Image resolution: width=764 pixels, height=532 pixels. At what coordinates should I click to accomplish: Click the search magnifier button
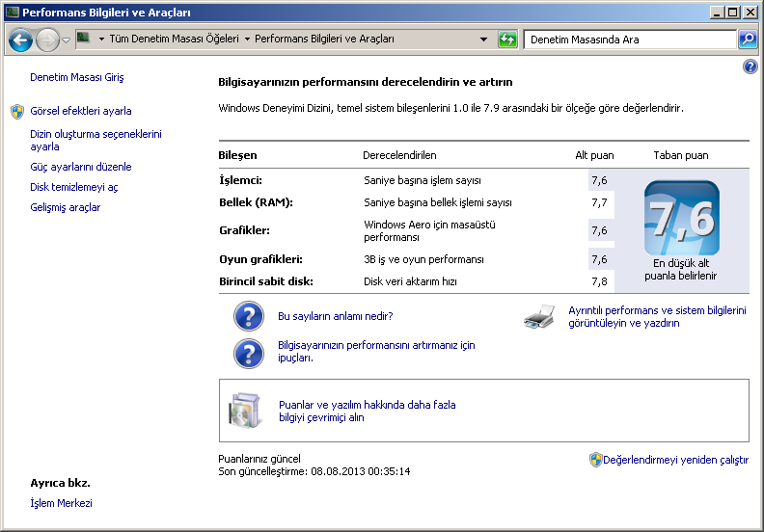tap(748, 40)
